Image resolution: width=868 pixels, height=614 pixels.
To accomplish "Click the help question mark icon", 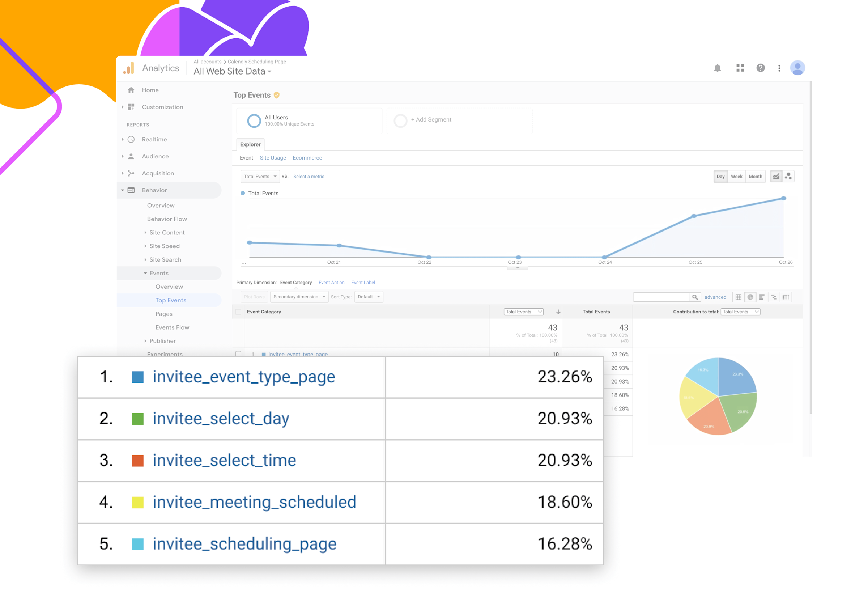I will [760, 68].
